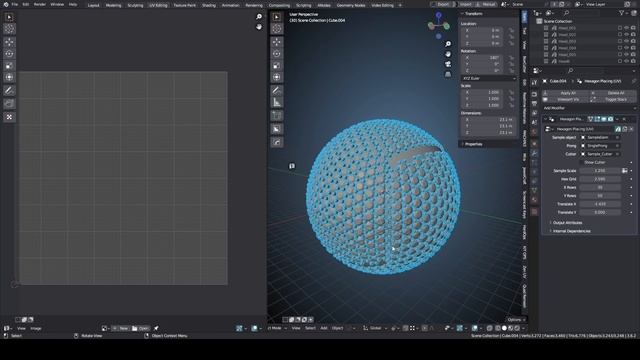
Task: Adjust the Translate X value field
Action: tap(600, 204)
